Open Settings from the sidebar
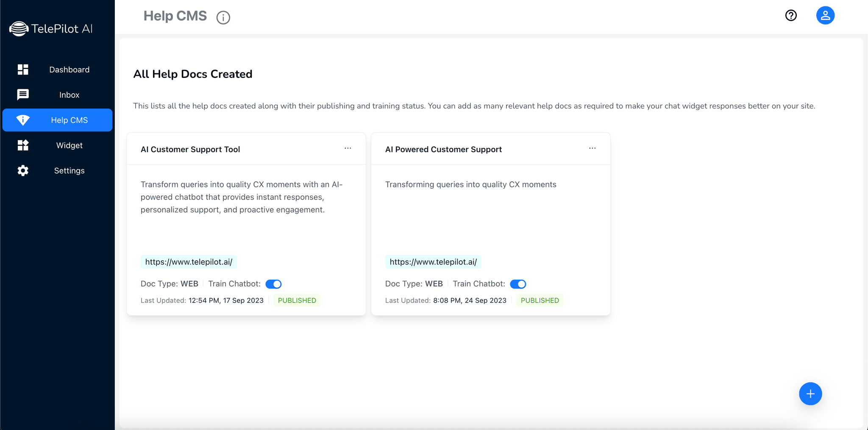Viewport: 868px width, 430px height. point(69,171)
